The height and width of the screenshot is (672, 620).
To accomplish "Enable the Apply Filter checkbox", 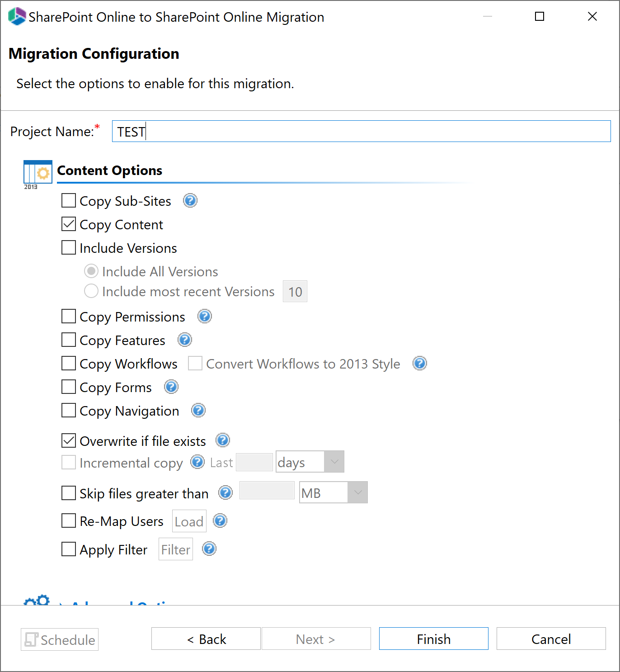I will tap(68, 549).
